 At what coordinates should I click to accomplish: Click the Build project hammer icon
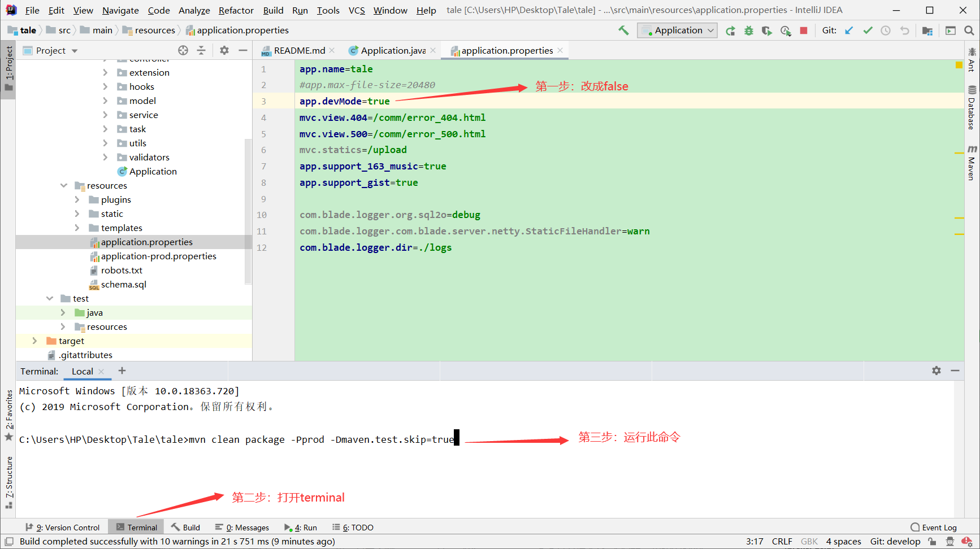click(623, 30)
